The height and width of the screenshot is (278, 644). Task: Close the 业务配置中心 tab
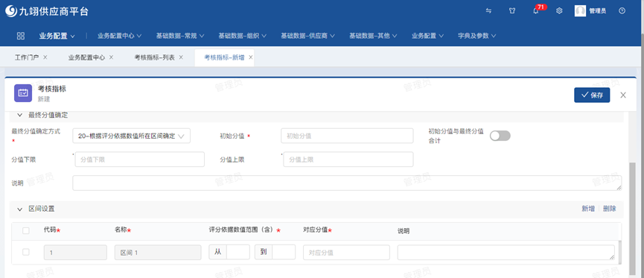point(111,57)
